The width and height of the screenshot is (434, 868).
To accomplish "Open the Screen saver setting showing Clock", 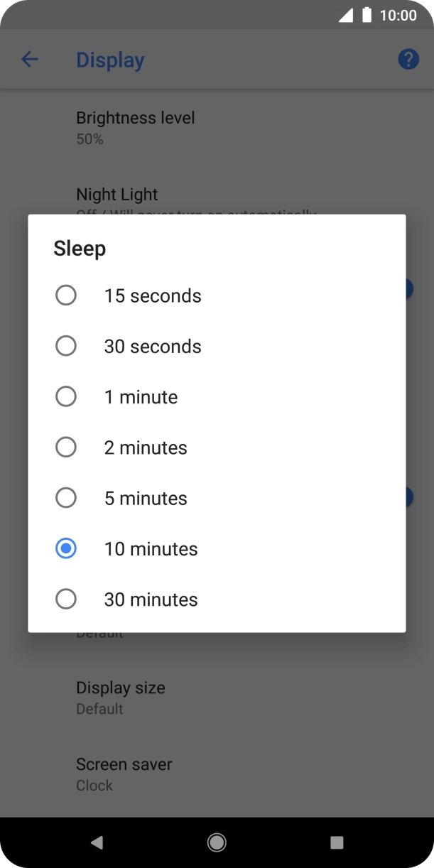I will [124, 773].
